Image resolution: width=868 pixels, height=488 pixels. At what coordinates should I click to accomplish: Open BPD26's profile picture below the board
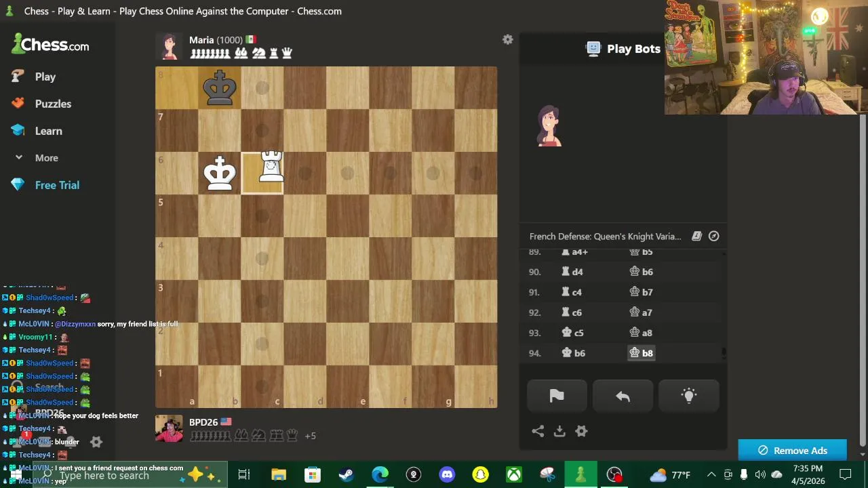[x=169, y=428]
